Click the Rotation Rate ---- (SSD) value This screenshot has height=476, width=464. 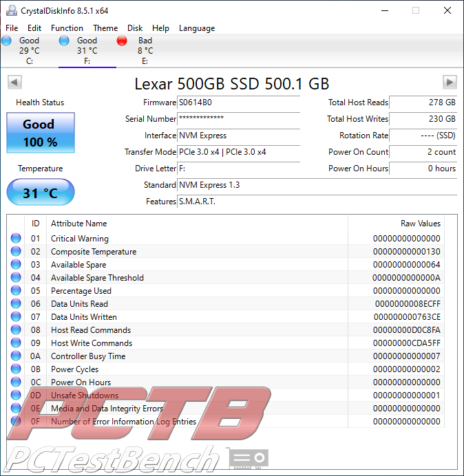[423, 136]
